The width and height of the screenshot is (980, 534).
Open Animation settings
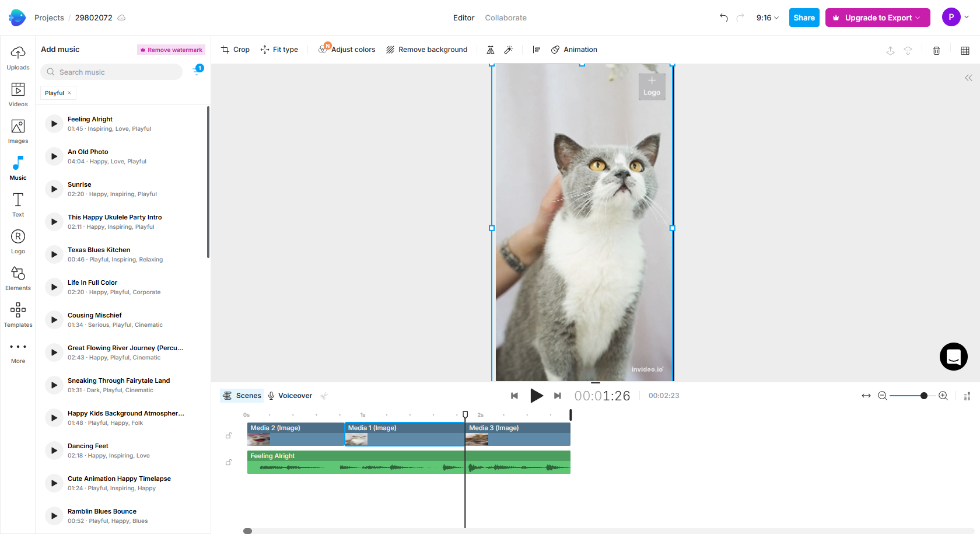coord(574,50)
